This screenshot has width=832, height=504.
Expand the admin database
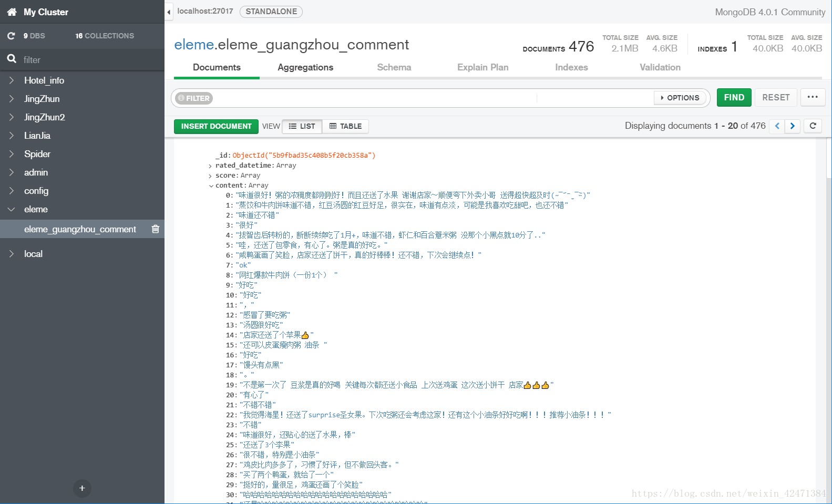[11, 172]
